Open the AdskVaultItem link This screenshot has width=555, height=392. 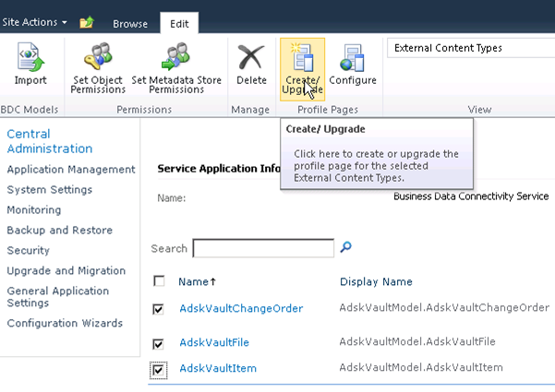[x=218, y=369]
